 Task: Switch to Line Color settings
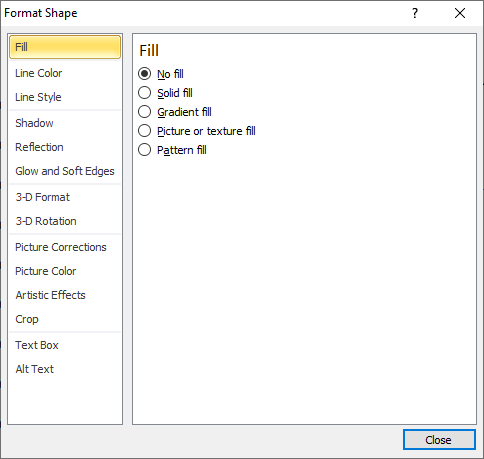click(65, 73)
